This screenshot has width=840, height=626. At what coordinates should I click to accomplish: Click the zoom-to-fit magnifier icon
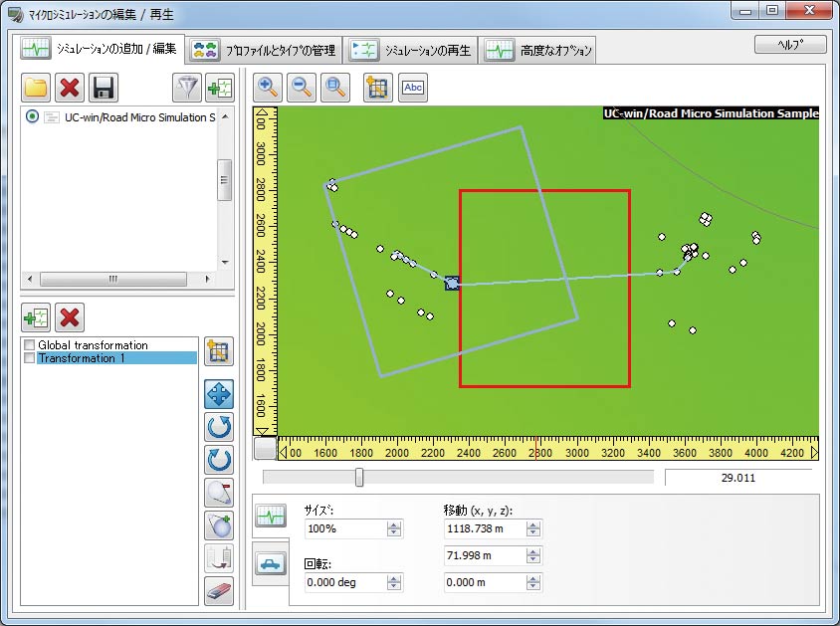pos(334,88)
